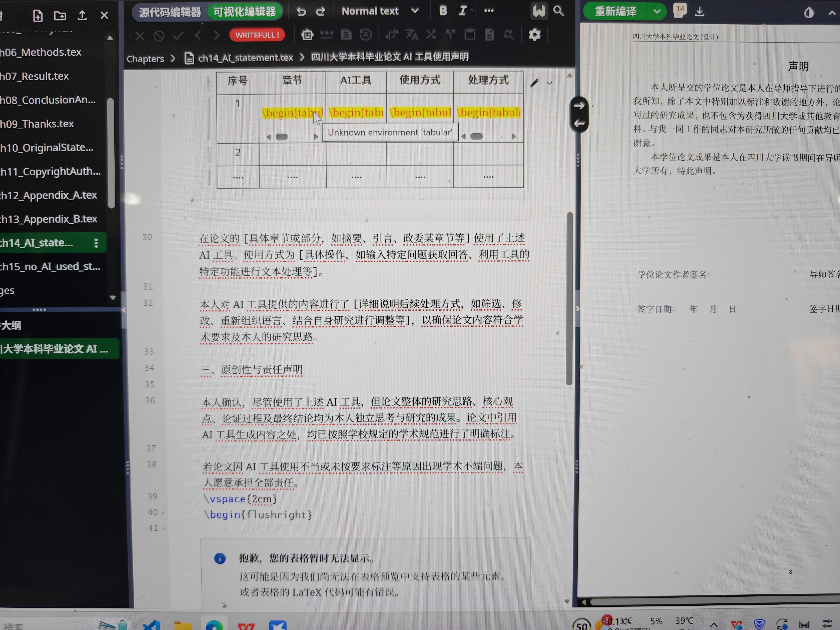Click the translate language icon

tap(411, 35)
